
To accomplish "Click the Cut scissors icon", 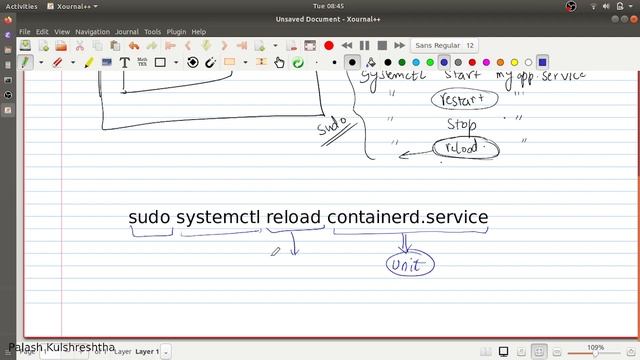I will [80, 45].
